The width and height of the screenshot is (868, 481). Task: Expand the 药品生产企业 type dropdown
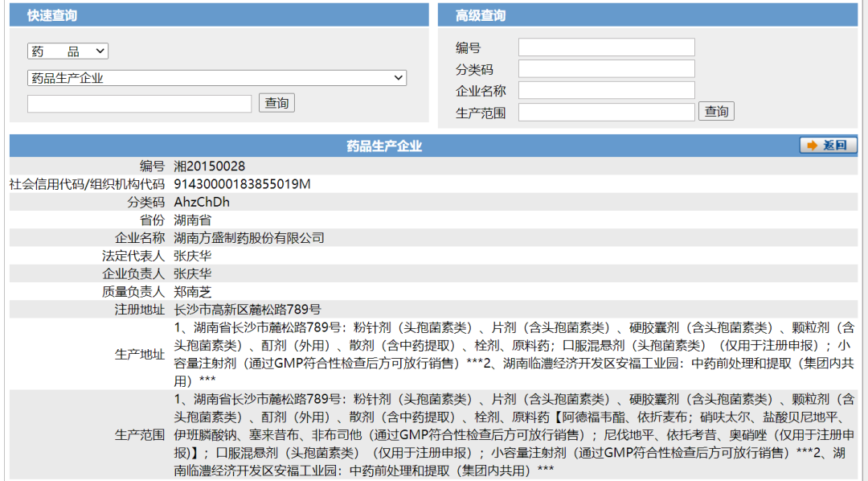[x=217, y=78]
